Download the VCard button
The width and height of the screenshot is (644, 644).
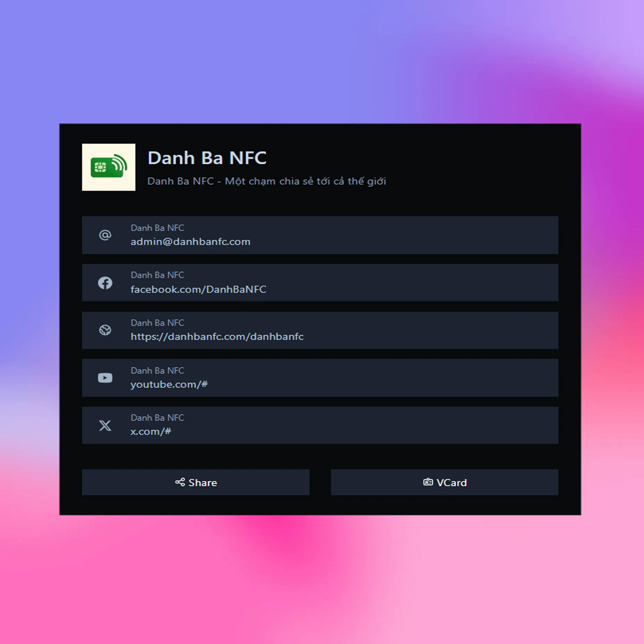tap(445, 482)
